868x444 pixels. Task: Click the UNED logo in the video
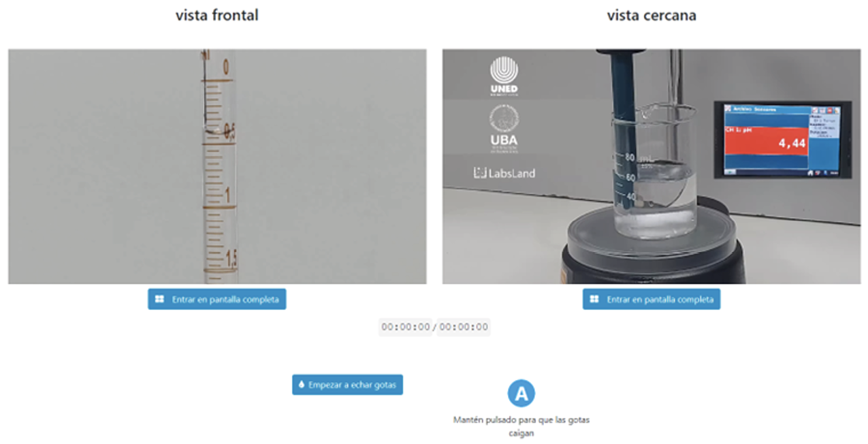coord(504,76)
